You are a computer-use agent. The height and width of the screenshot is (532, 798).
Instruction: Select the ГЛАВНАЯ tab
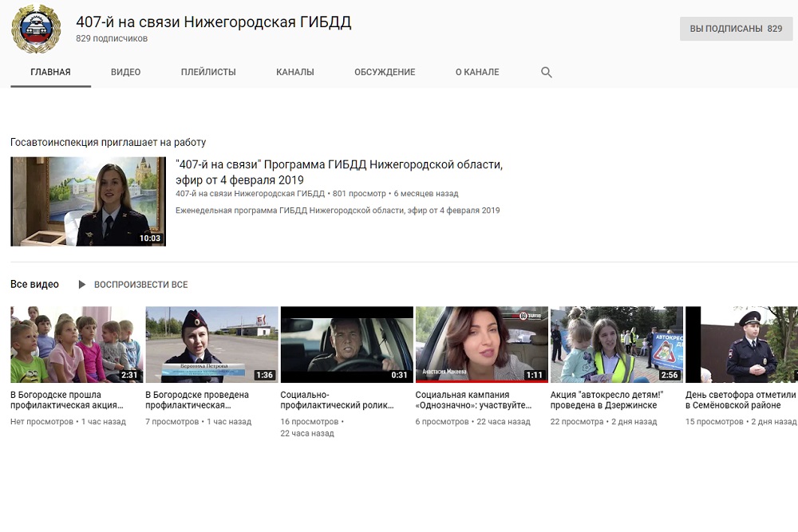50,72
